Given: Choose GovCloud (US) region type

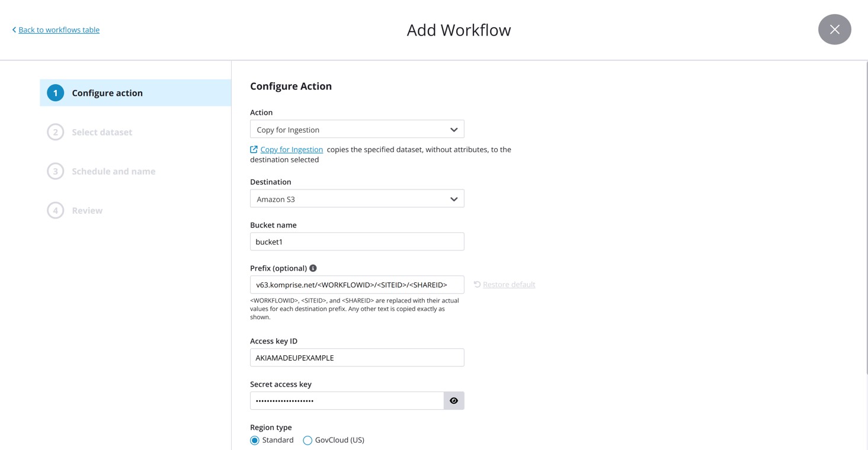Looking at the screenshot, I should point(308,441).
